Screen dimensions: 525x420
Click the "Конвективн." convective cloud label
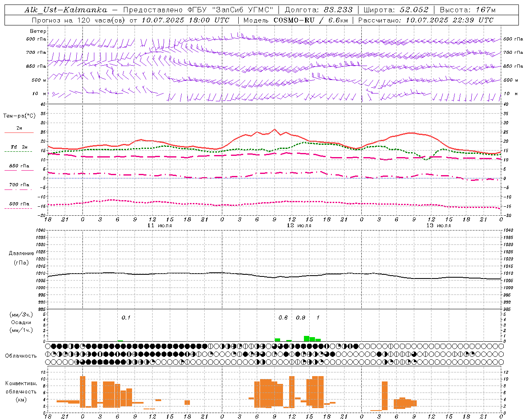21,383
